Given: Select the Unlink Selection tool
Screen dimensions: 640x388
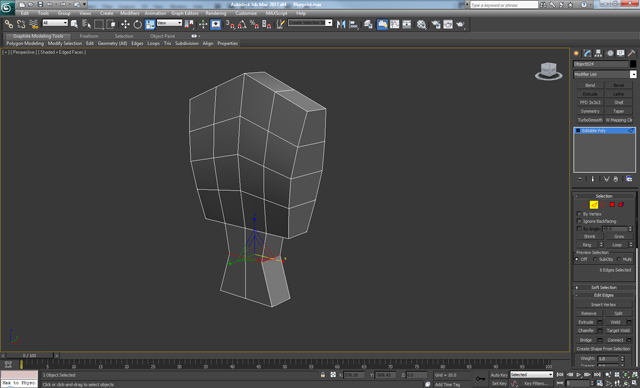Looking at the screenshot, I should [x=21, y=24].
